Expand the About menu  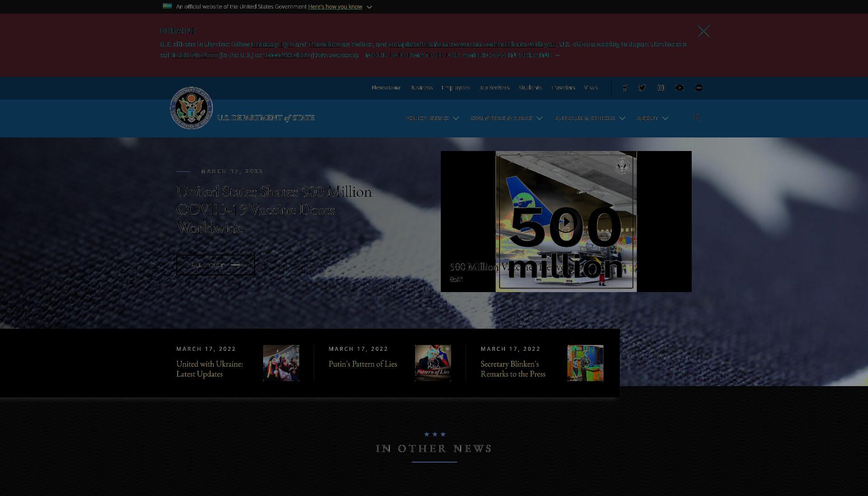(x=652, y=118)
